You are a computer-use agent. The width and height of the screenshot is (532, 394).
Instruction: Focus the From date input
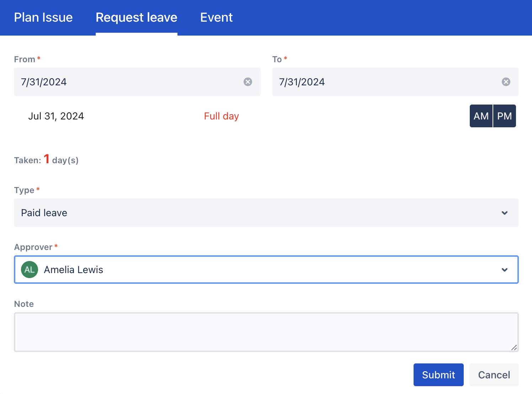(124, 82)
